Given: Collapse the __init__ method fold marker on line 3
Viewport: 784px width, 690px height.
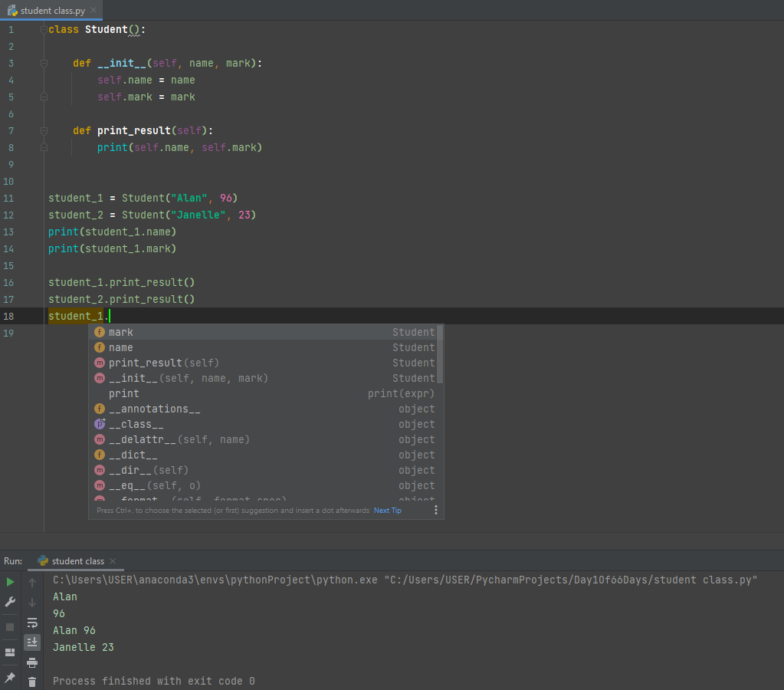Looking at the screenshot, I should point(44,64).
